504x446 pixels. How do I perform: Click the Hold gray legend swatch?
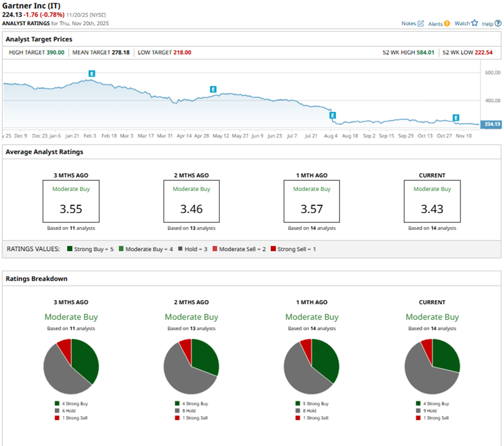click(x=180, y=248)
